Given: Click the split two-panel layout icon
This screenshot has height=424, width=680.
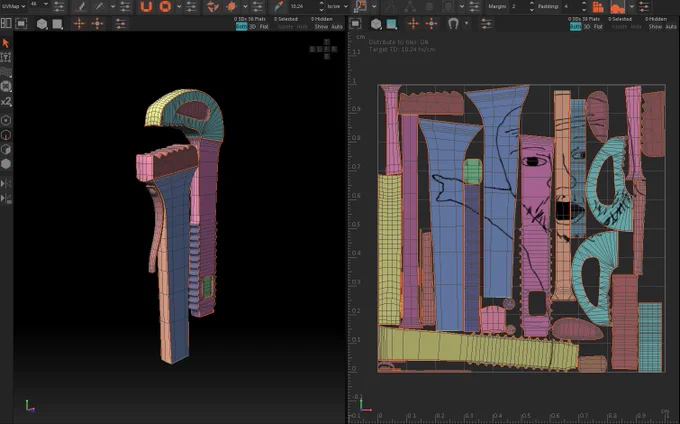Looking at the screenshot, I should [6, 23].
